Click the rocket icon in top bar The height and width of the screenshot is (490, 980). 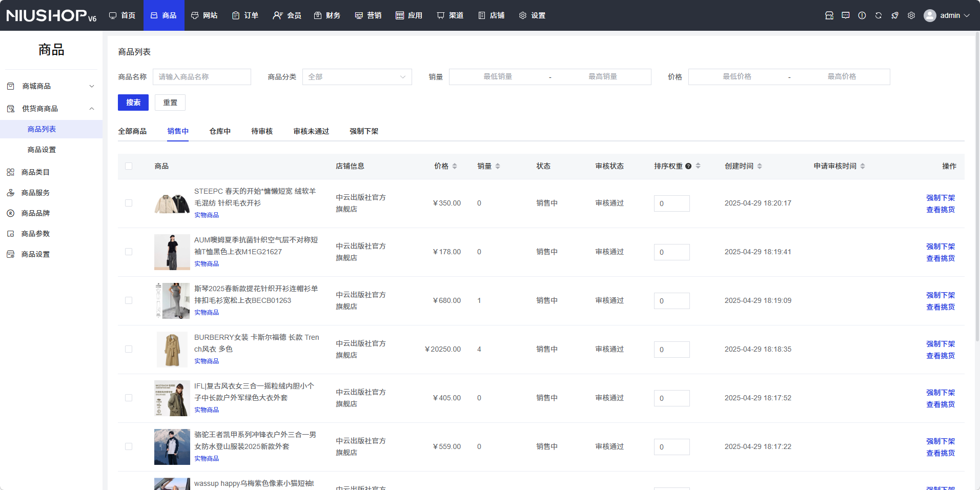pyautogui.click(x=895, y=15)
